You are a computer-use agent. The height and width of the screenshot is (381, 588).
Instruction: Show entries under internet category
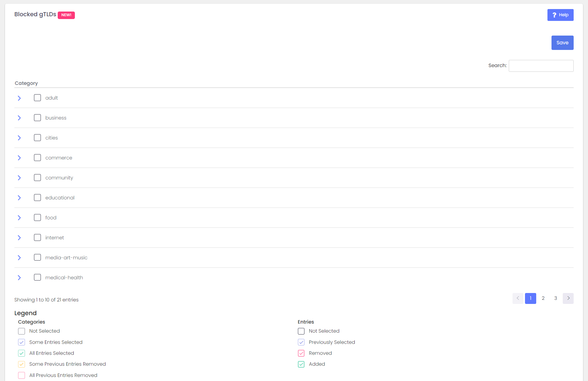[x=19, y=238]
